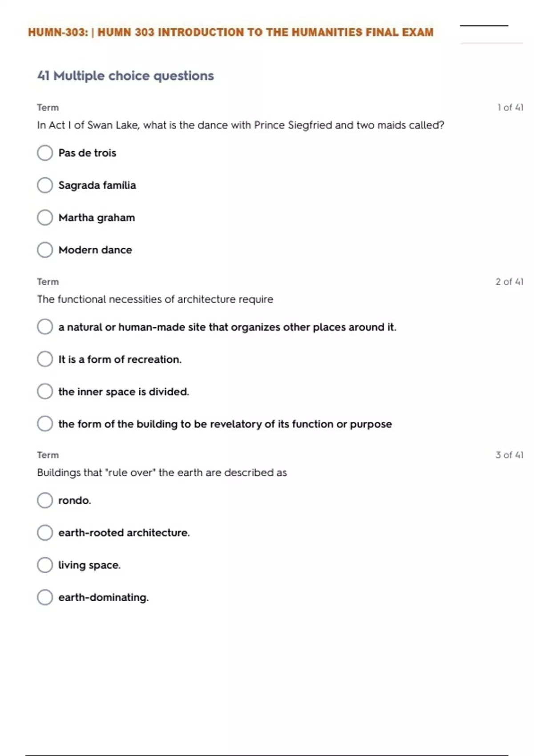This screenshot has width=534, height=756.
Task: Pick the 'living space.' answer
Action: point(45,565)
